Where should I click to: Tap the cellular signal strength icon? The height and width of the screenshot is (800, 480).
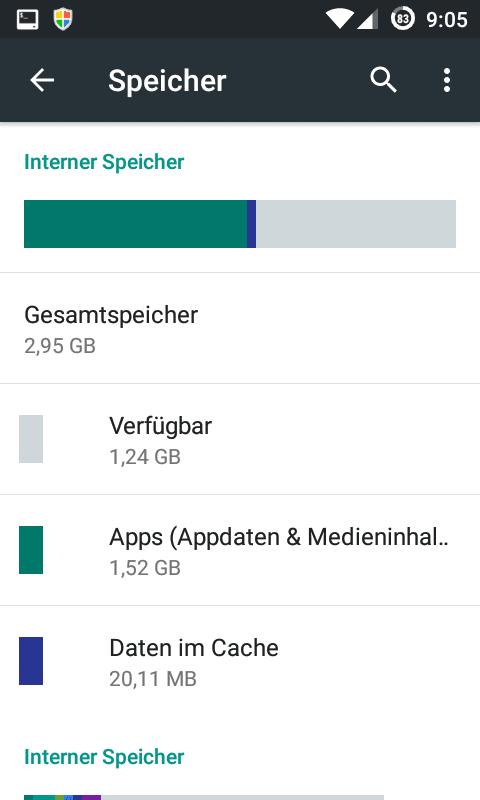click(367, 19)
